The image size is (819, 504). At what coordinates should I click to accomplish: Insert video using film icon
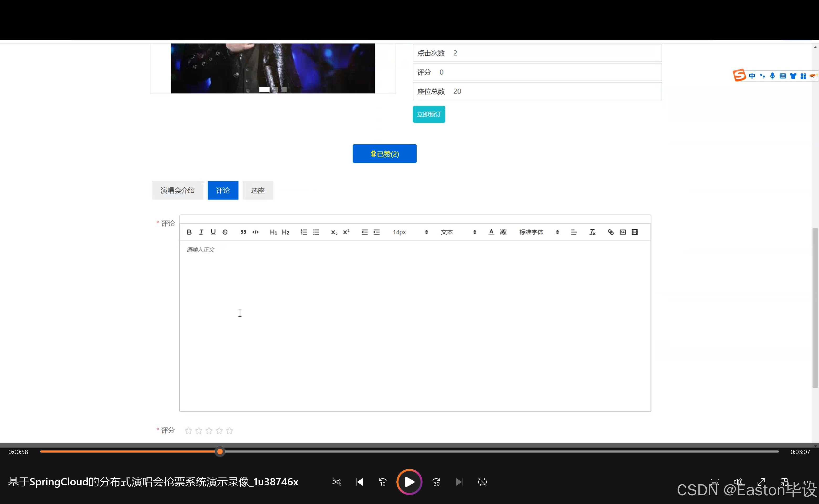[634, 232]
